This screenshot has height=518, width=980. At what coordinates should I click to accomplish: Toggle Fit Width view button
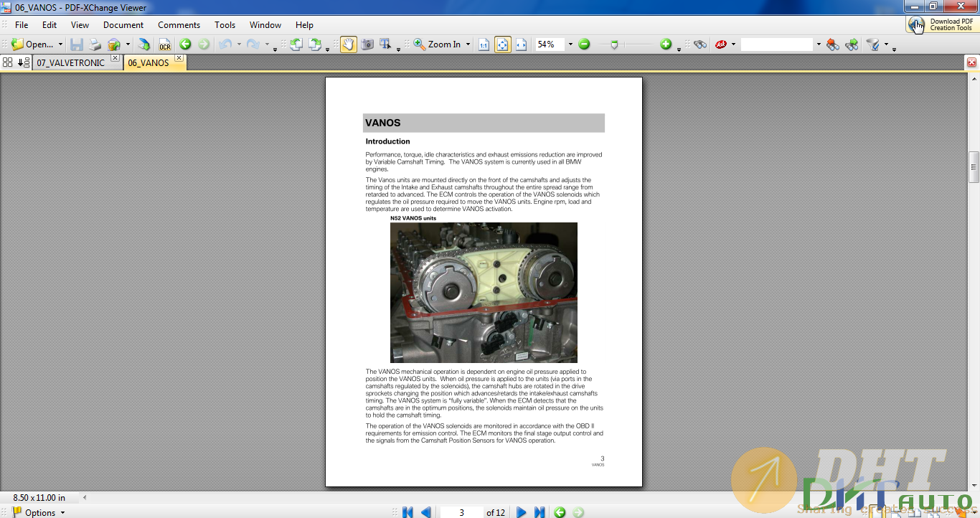(521, 44)
